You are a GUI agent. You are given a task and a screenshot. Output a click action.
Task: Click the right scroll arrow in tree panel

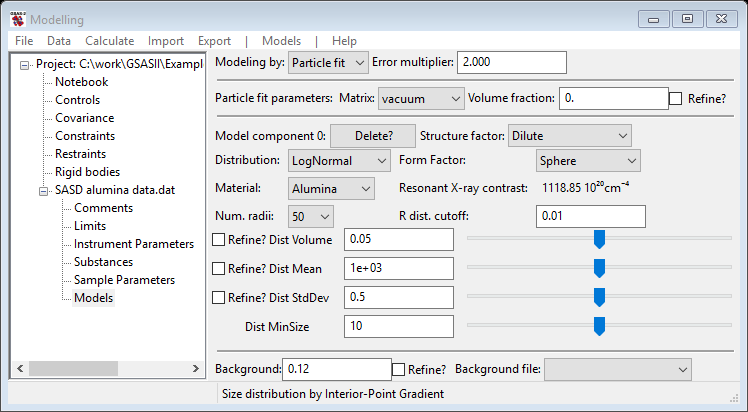pyautogui.click(x=196, y=369)
